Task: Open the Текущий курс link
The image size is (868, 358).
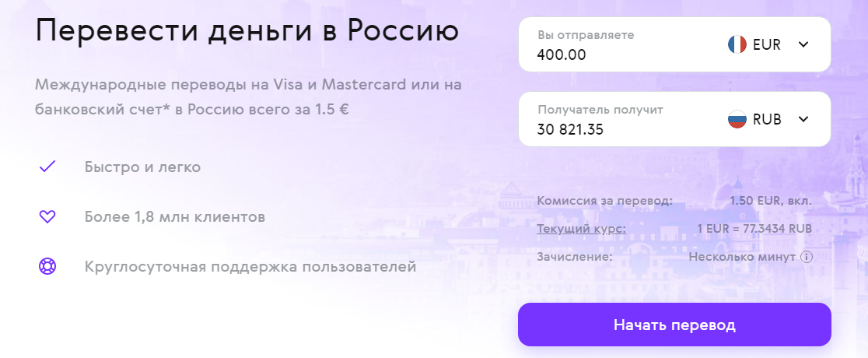Action: [x=581, y=229]
